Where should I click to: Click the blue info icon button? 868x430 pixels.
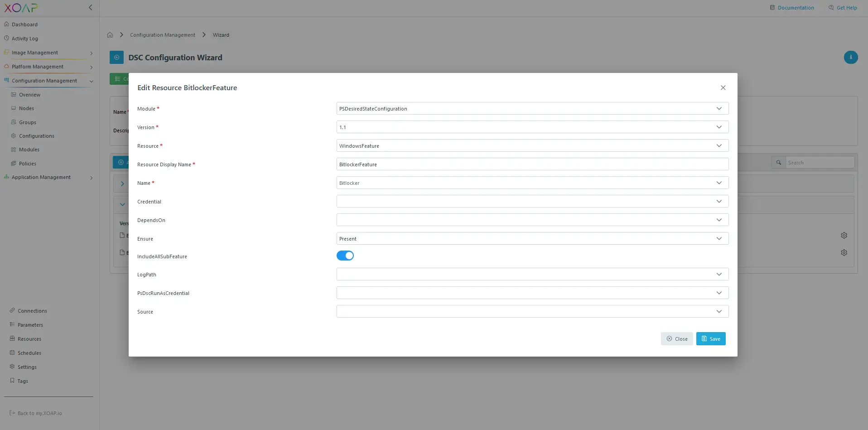coord(851,57)
